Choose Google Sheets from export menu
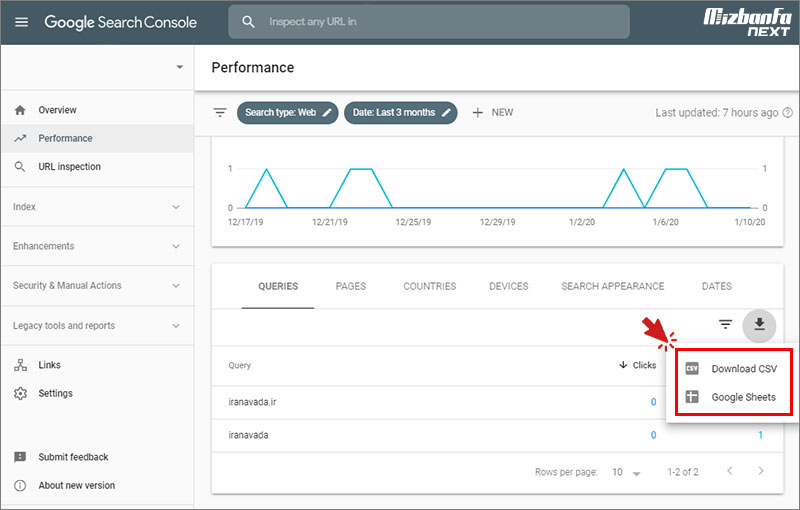The width and height of the screenshot is (800, 510). (731, 397)
